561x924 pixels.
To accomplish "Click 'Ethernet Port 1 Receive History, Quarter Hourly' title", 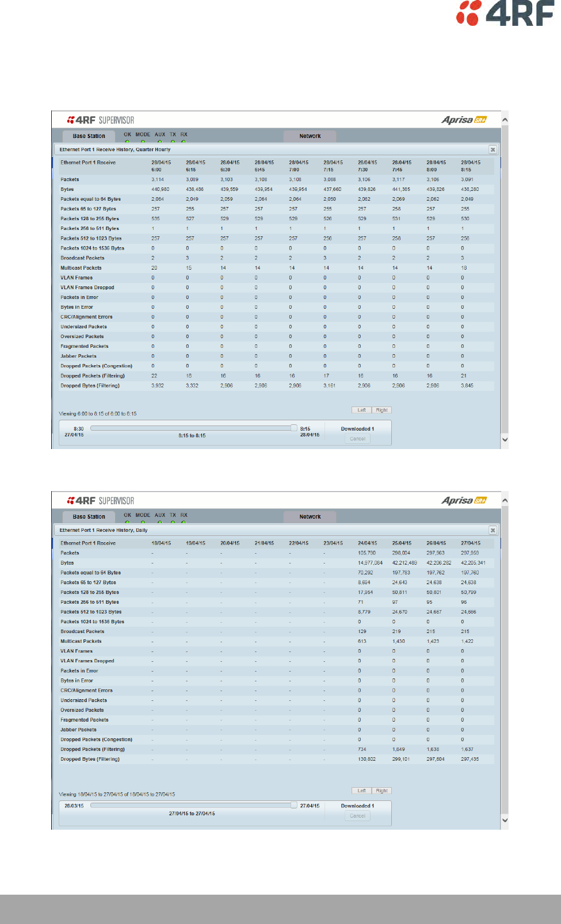I will tap(115, 149).
